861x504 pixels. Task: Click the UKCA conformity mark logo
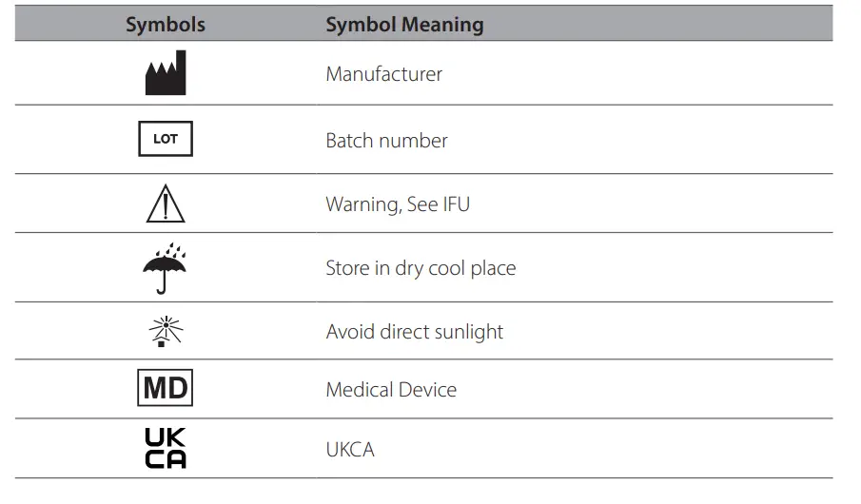pyautogui.click(x=166, y=449)
